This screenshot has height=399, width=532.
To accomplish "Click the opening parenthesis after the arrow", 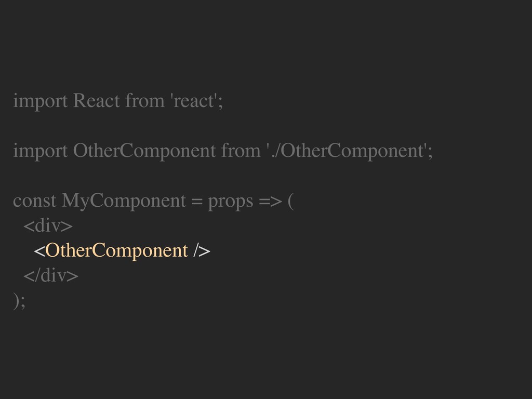I will tap(291, 201).
